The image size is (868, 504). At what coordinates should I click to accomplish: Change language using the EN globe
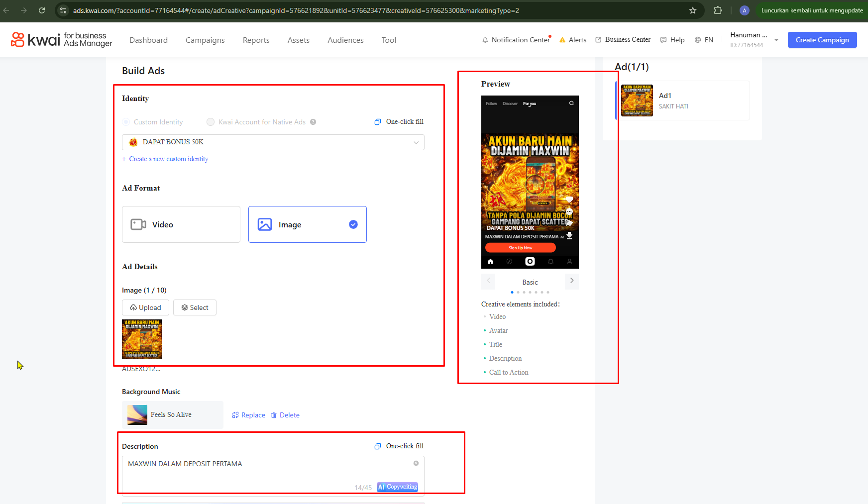(704, 40)
